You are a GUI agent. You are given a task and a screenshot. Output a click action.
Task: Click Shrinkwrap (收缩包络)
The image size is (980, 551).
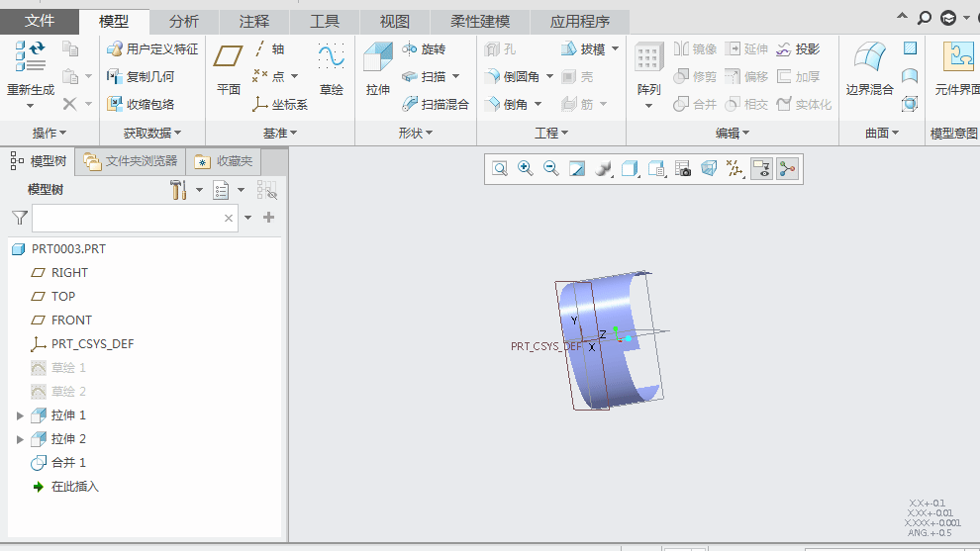point(141,104)
